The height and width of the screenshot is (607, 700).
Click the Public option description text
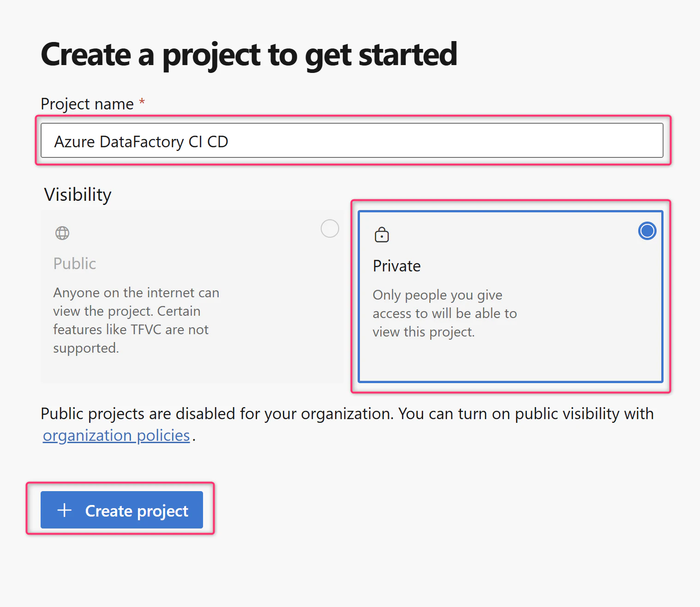pyautogui.click(x=136, y=320)
